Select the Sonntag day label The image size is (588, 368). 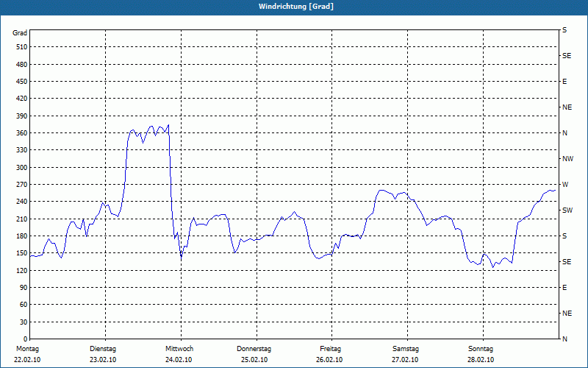tap(481, 349)
